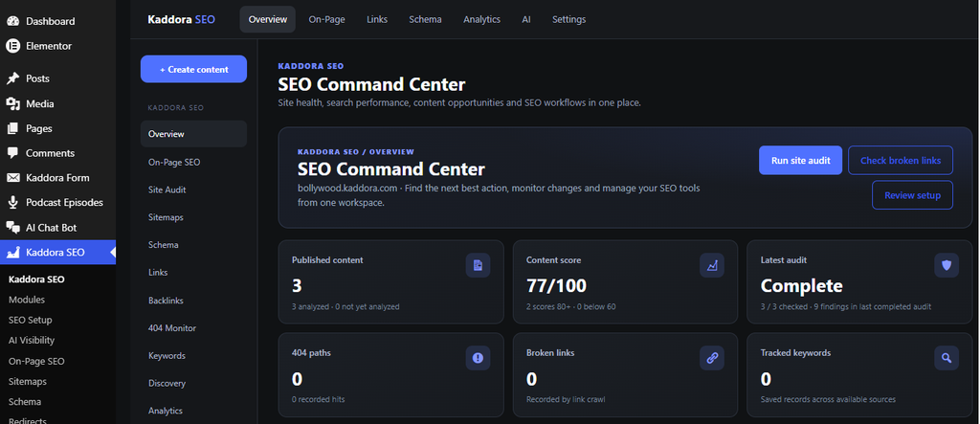Click the Kaddora Form envelope icon
The width and height of the screenshot is (980, 424).
(x=12, y=178)
